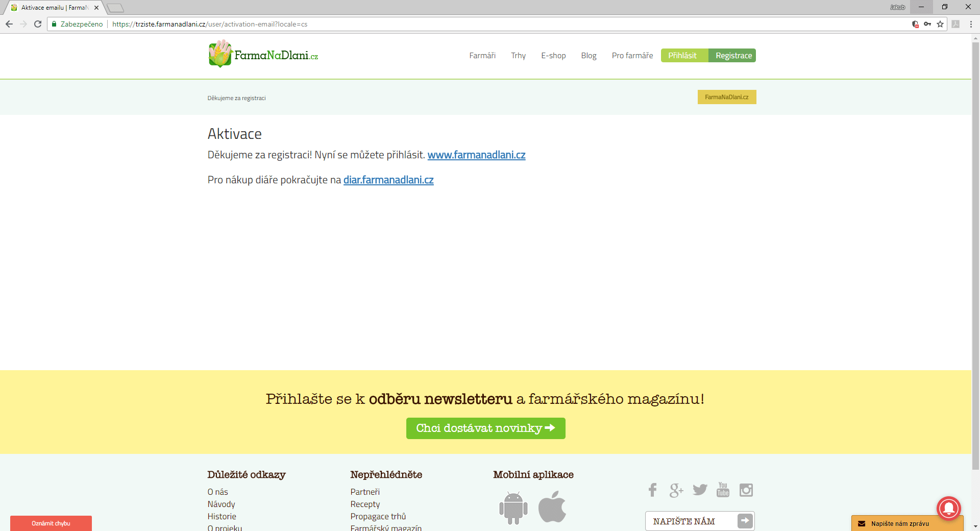Open the Blog navigation item
The image size is (980, 531).
(589, 56)
